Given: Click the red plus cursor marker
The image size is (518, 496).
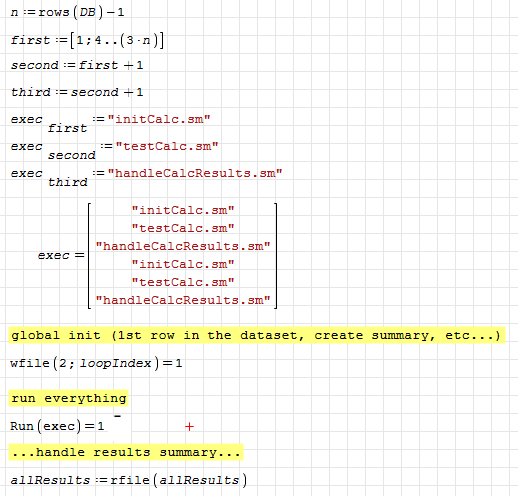Looking at the screenshot, I should pos(189,427).
